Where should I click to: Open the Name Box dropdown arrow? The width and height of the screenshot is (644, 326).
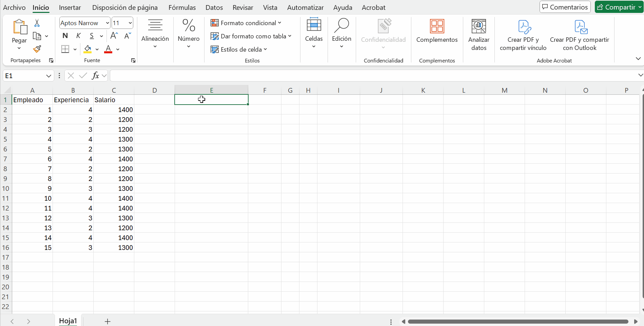tap(48, 76)
